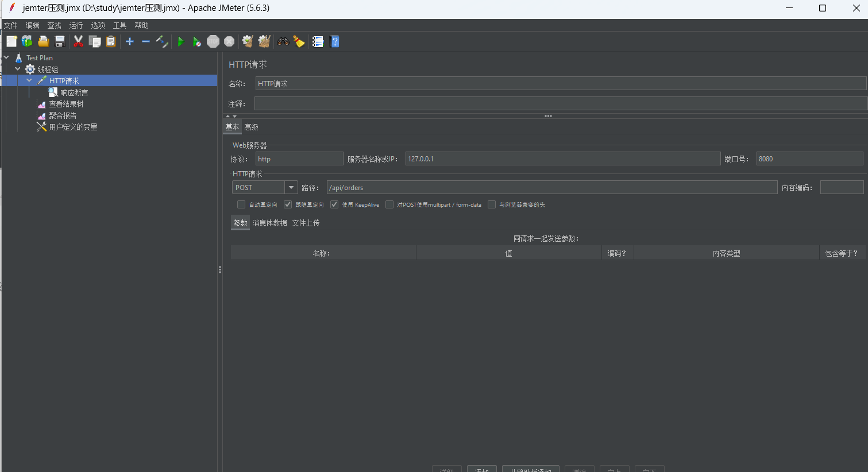Click the 查看结果树 listener icon

(x=42, y=104)
